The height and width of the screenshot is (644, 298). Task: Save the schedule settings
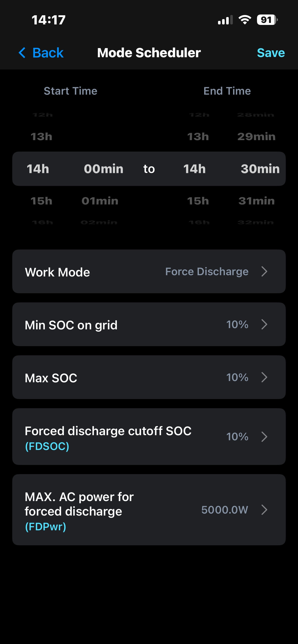click(x=271, y=53)
